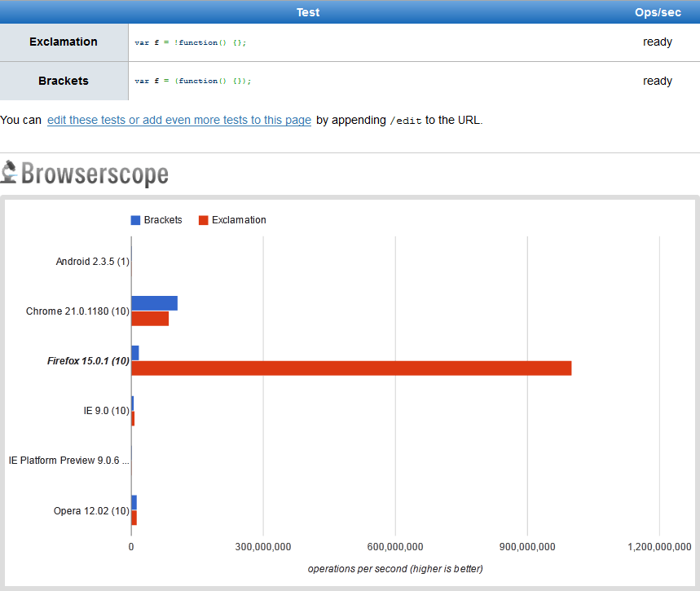Click the IE 9.0 (10) label
Screen dimensions: 700x591
pos(106,411)
